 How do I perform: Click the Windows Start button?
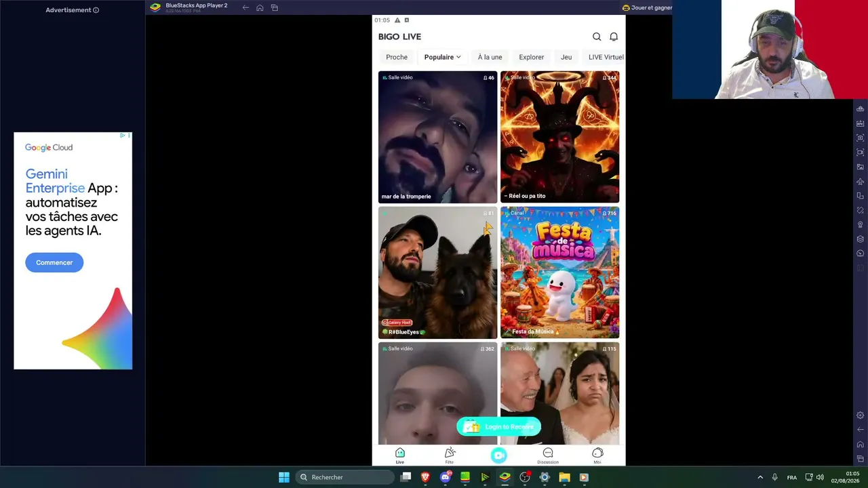(x=284, y=477)
